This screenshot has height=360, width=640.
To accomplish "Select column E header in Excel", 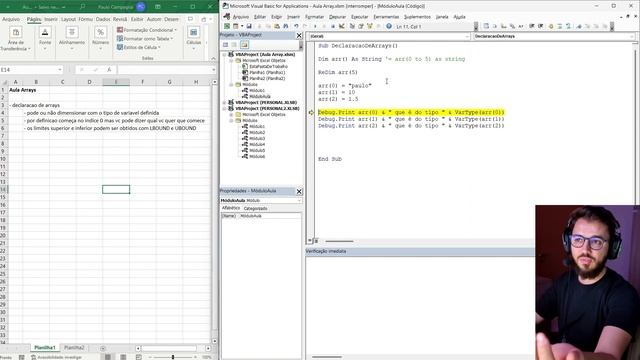I will 116,82.
